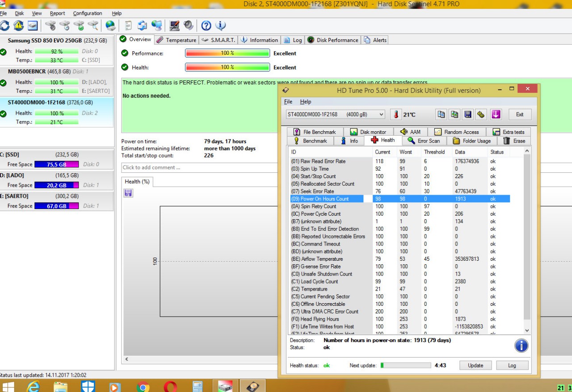572x392 pixels.
Task: Open help via blue question mark icon
Action: click(x=206, y=25)
